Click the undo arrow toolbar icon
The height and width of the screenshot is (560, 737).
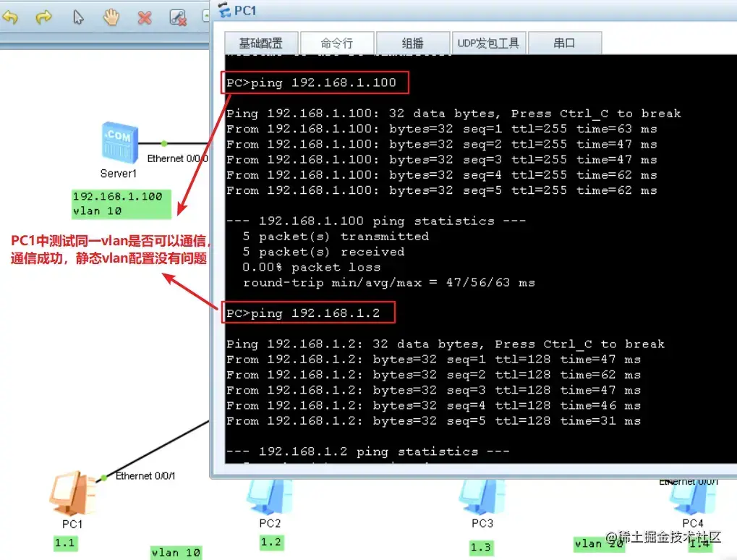(10, 18)
